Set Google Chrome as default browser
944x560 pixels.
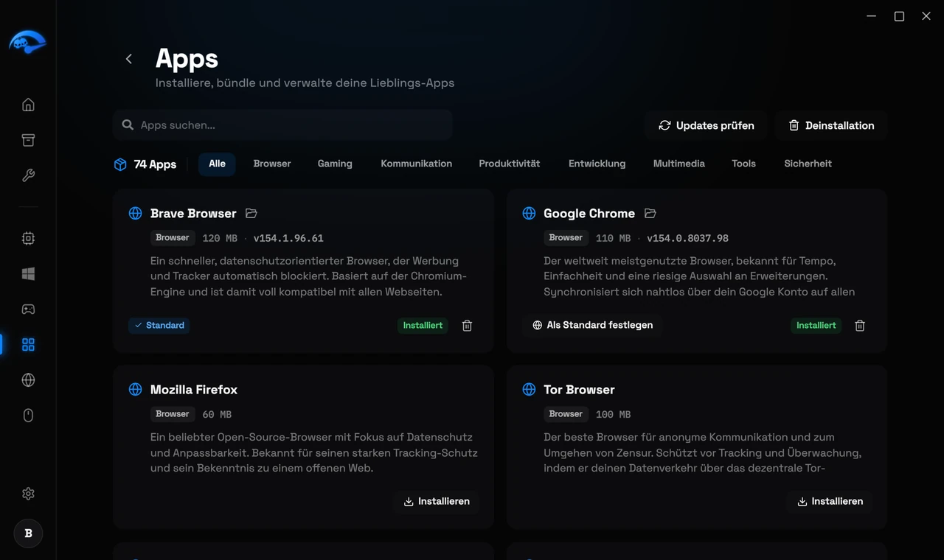(593, 325)
